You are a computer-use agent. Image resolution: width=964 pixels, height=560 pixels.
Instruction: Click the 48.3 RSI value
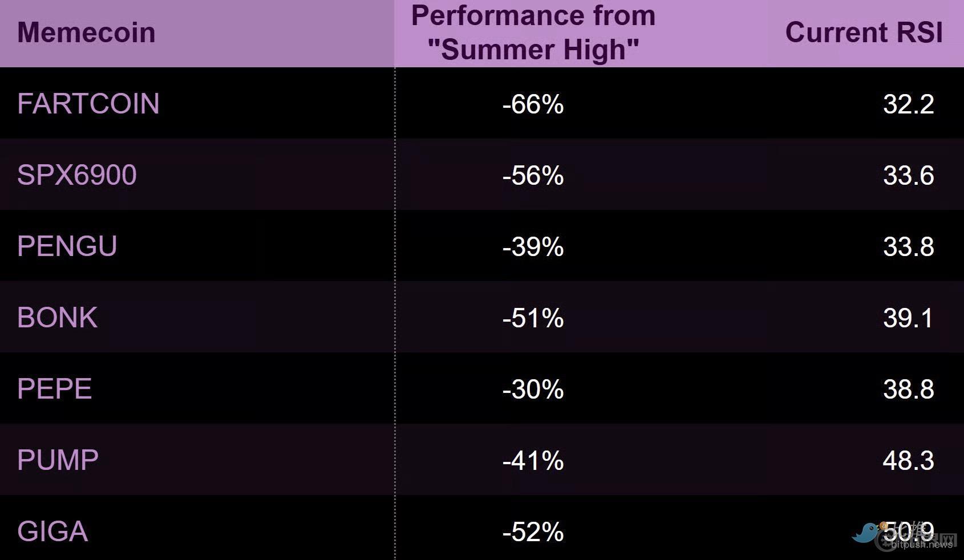tap(908, 461)
